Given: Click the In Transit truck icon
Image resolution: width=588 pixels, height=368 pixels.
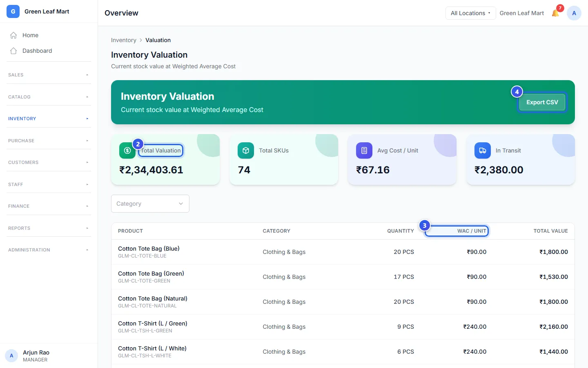Looking at the screenshot, I should click(483, 150).
